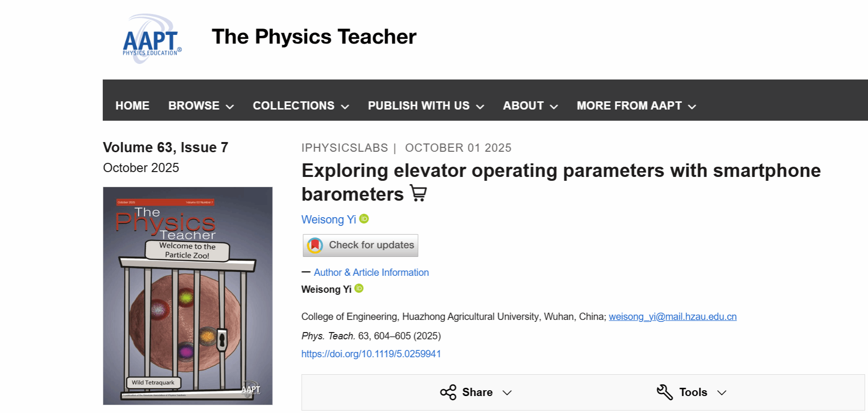Screen dimensions: 868x413
Task: Open the Collections dropdown menu
Action: click(301, 106)
